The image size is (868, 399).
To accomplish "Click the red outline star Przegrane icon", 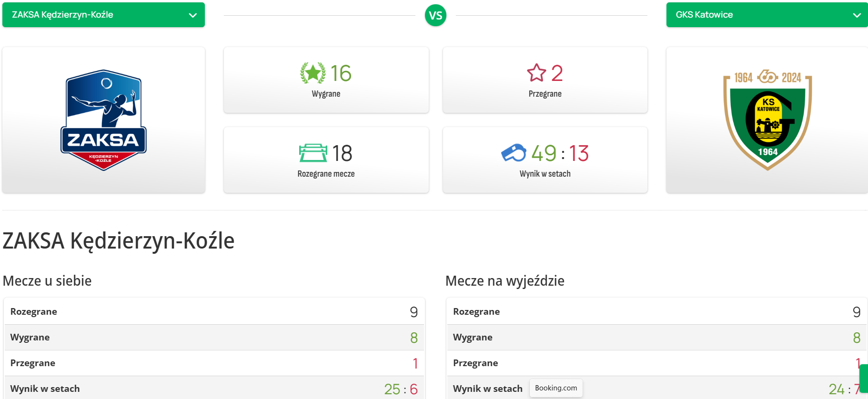I will (x=536, y=73).
